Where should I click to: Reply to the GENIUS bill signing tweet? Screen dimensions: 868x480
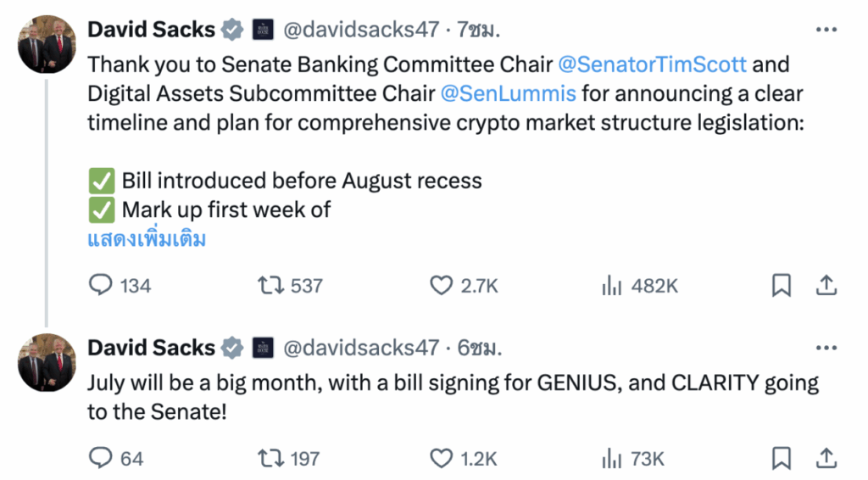tap(102, 459)
